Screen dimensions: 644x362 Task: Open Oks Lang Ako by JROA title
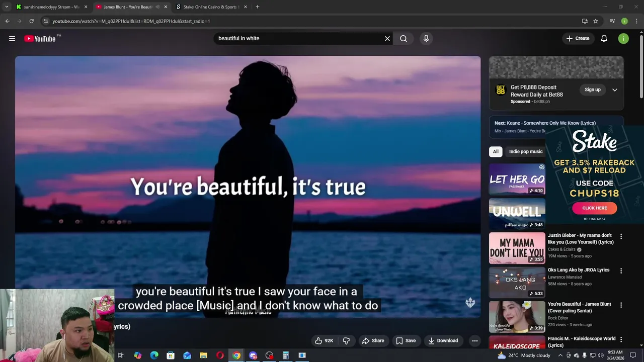click(x=579, y=270)
